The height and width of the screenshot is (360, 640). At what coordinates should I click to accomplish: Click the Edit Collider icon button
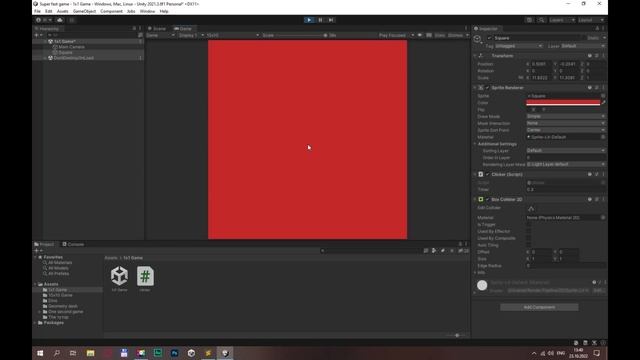click(x=531, y=209)
